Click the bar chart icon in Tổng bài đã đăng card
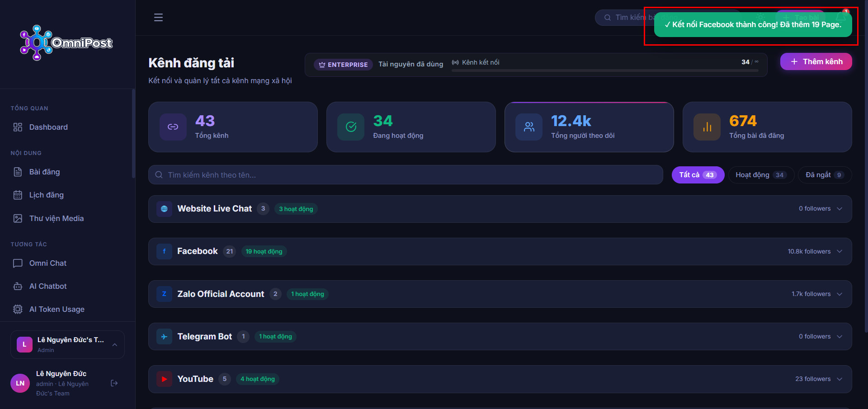 coord(707,127)
